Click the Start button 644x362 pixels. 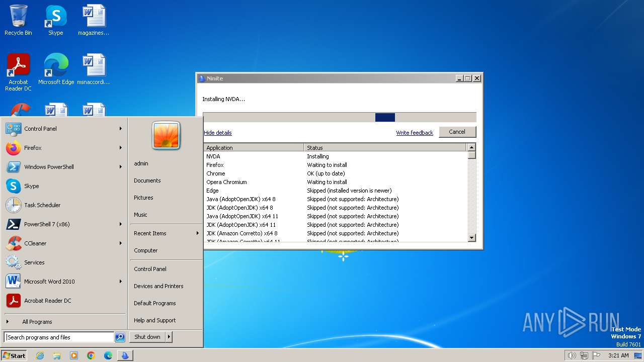tap(14, 355)
